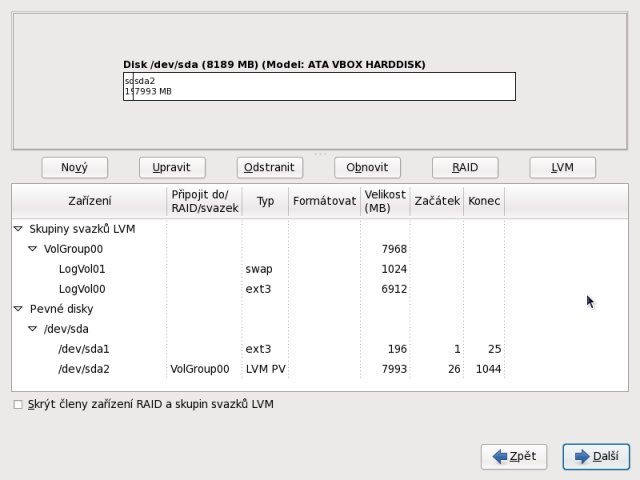This screenshot has height=480, width=640.
Task: Click the Nový button
Action: 75,168
